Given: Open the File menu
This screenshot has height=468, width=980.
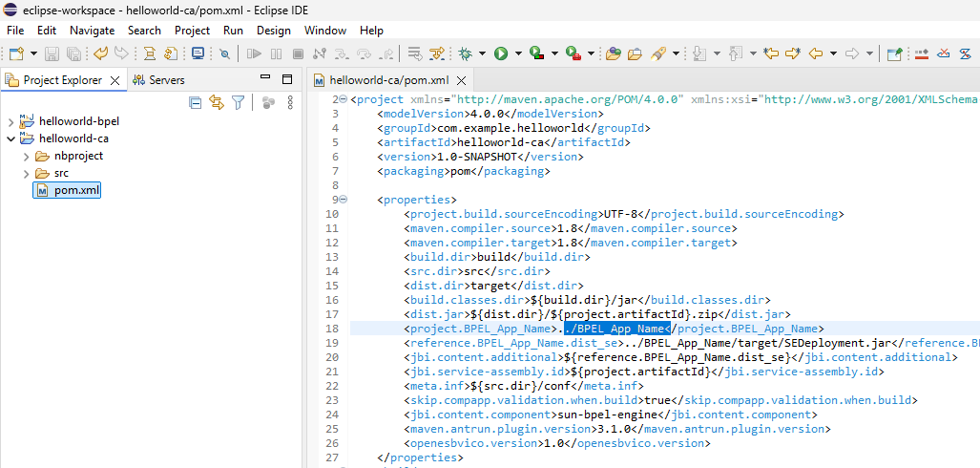Looking at the screenshot, I should pos(15,30).
